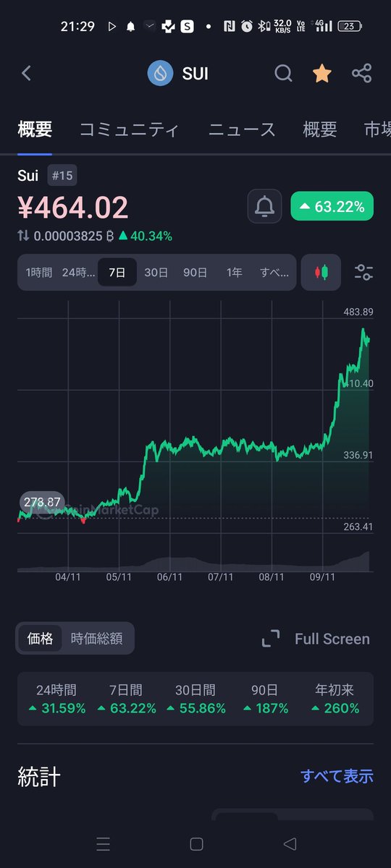Select the first 概要 tab

pos(35,130)
